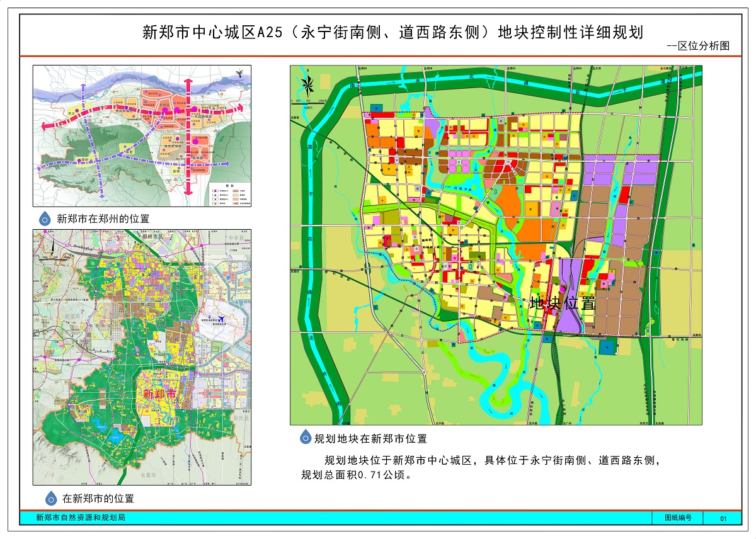
Task: Click the 图纸编号 cell in the footer
Action: (x=678, y=518)
